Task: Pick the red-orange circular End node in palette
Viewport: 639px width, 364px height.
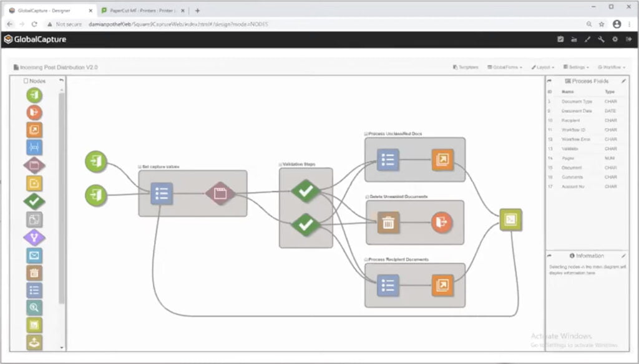Action: pos(34,112)
